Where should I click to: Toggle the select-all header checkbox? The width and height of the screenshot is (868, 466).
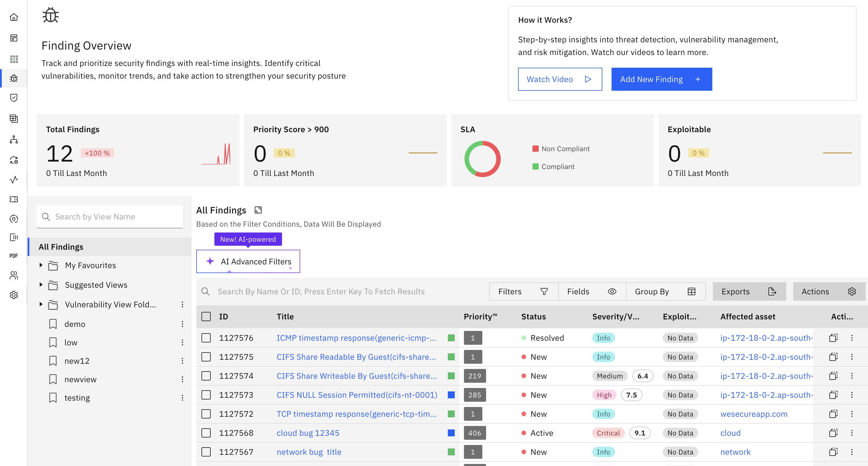pyautogui.click(x=206, y=317)
